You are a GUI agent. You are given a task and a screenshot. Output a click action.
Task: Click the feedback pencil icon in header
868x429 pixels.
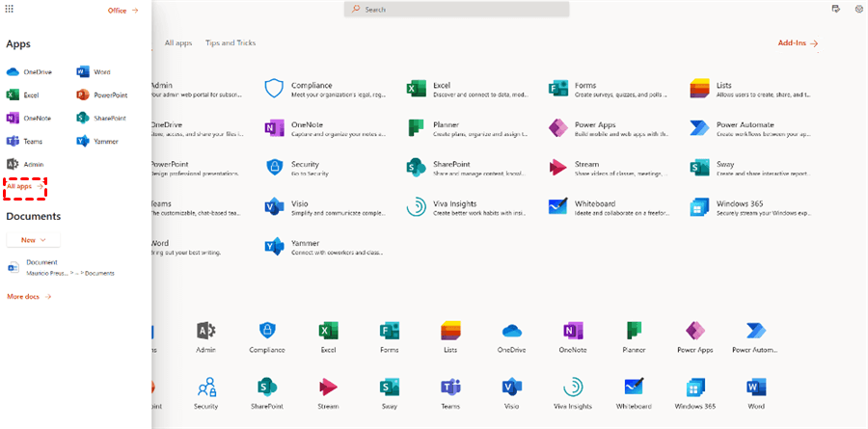836,9
